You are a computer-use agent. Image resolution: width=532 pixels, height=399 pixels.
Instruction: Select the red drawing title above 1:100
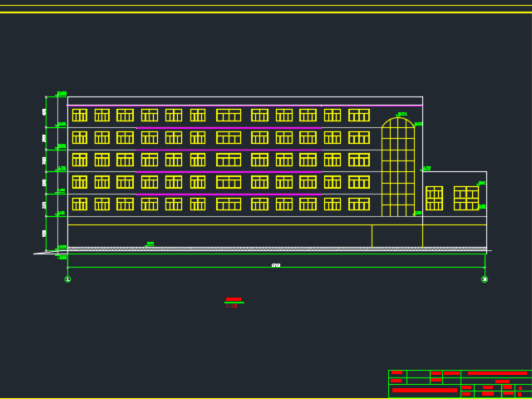[x=234, y=299]
